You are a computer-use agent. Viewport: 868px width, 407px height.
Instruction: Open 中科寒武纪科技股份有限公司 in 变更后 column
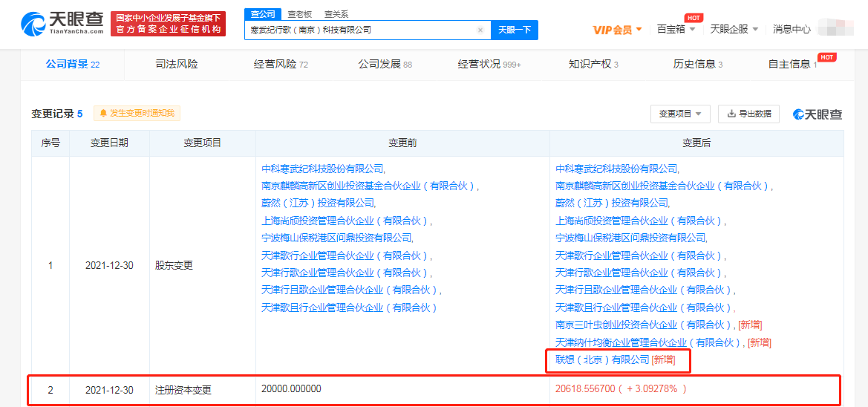coord(617,169)
